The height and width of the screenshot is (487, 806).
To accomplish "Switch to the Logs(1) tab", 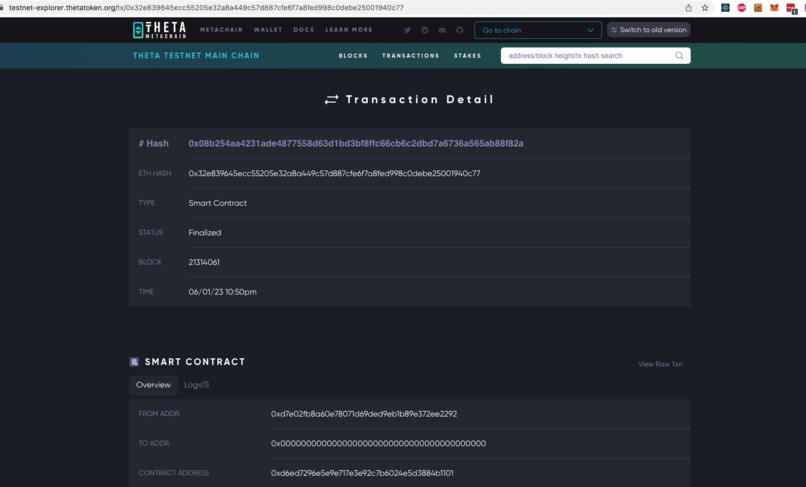I will pos(196,385).
